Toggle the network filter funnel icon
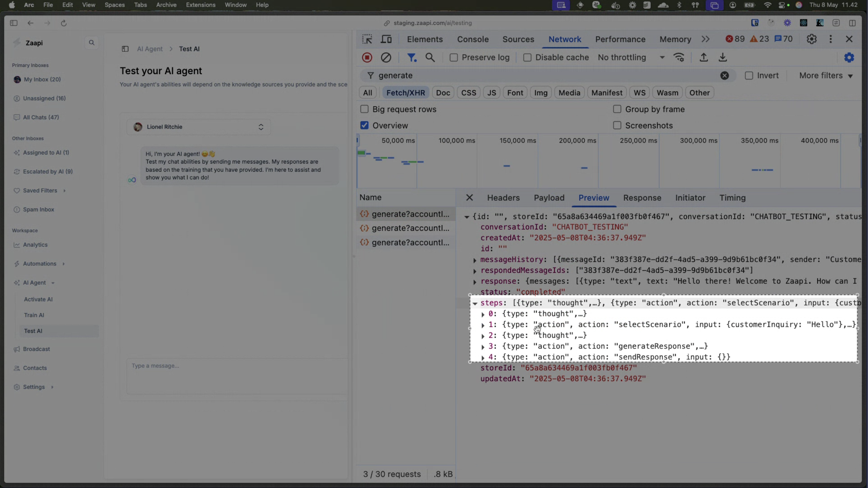 pyautogui.click(x=411, y=57)
